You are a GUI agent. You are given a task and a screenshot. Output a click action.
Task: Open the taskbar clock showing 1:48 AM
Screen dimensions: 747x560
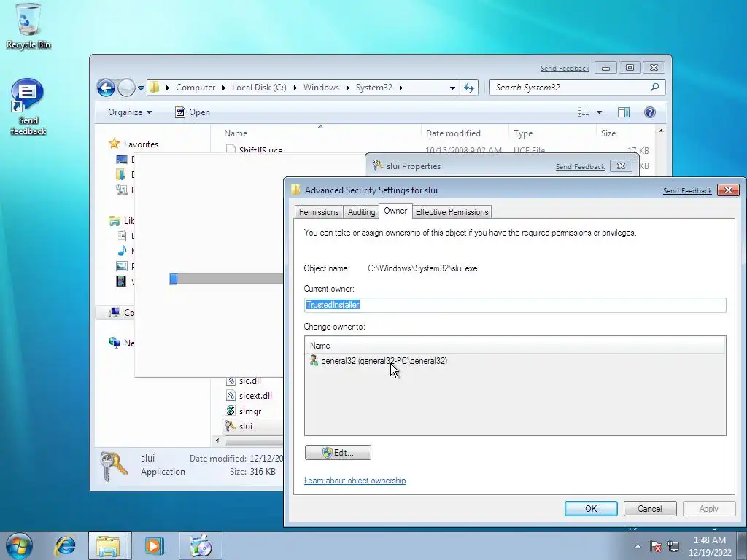tap(709, 546)
